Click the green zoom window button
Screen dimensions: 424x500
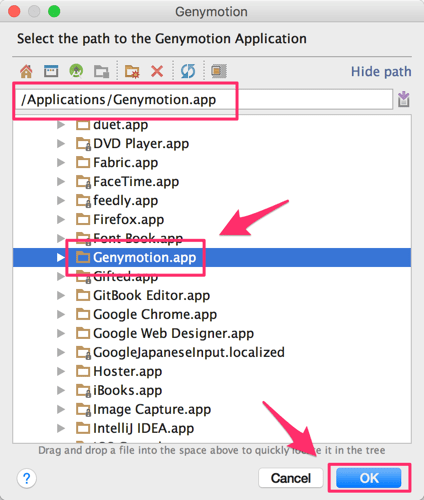(54, 11)
